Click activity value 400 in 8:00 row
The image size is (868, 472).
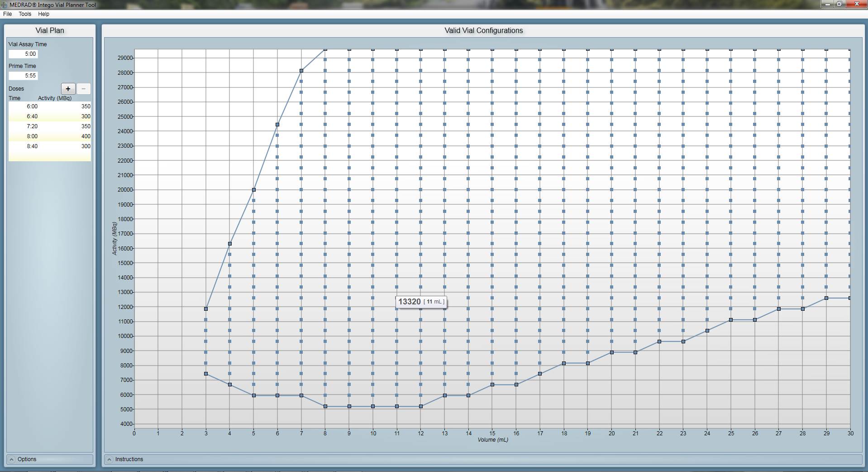pos(86,136)
